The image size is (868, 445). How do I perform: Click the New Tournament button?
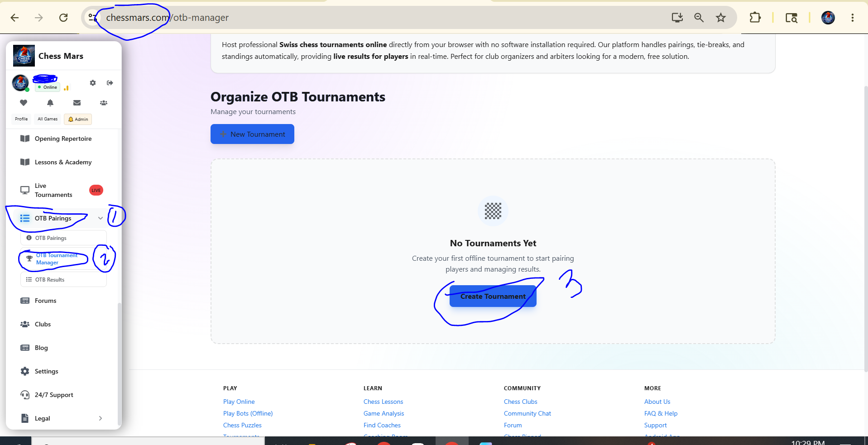pos(252,134)
